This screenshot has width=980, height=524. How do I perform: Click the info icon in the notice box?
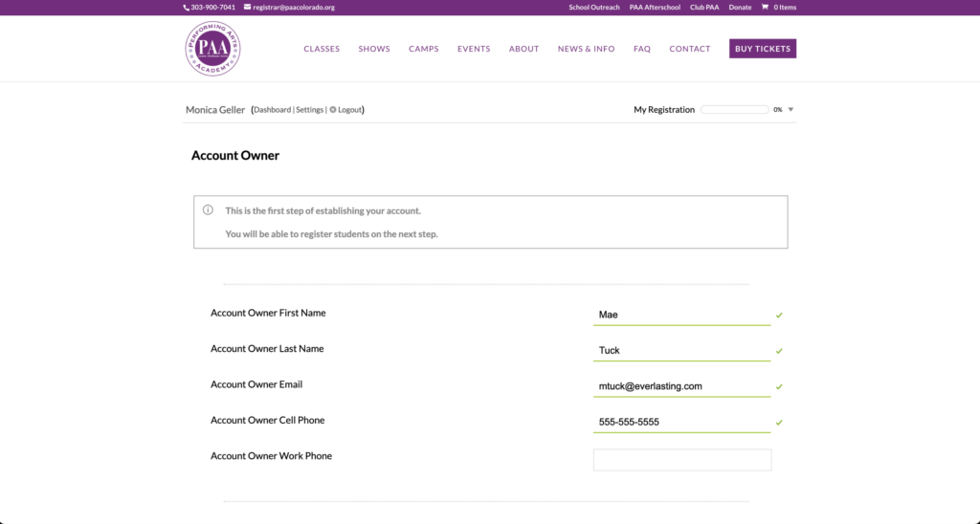(208, 209)
